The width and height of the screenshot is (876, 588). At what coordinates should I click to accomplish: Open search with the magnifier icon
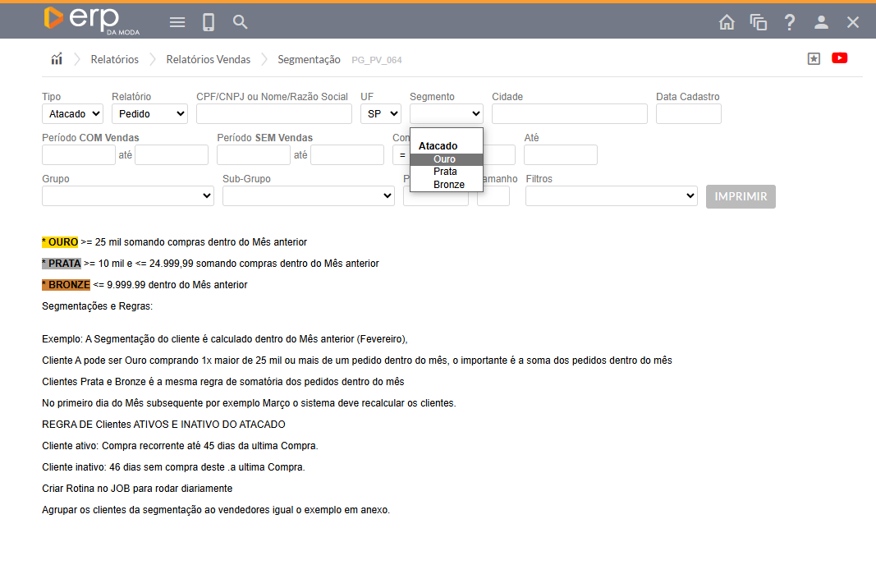(x=240, y=22)
